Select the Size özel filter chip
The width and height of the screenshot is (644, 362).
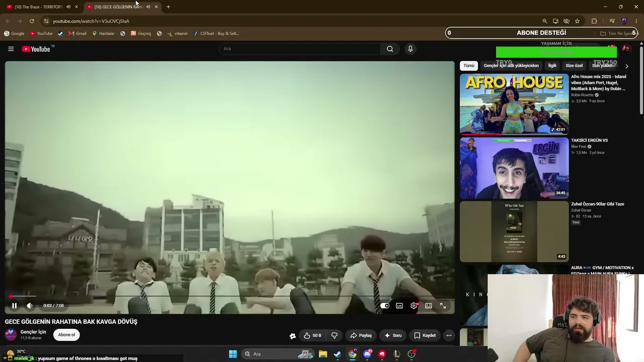[x=574, y=66]
